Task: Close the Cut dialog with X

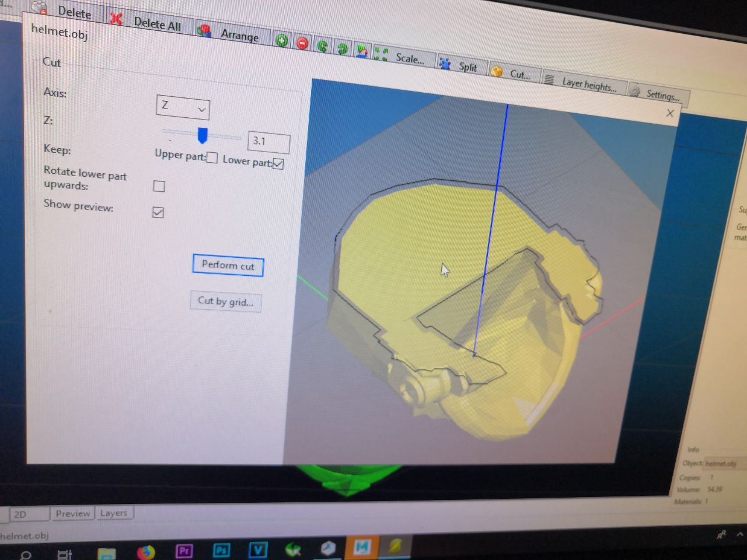Action: 670,113
